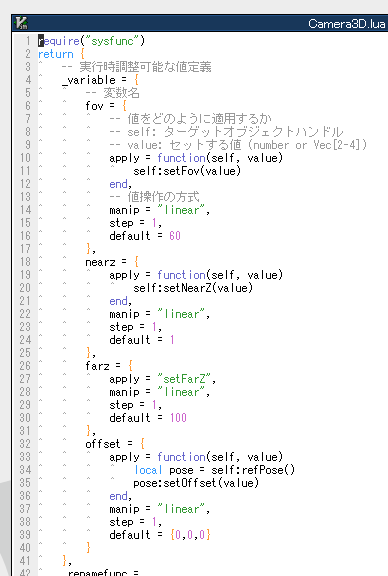Image resolution: width=388 pixels, height=576 pixels.
Task: Click the step assignment on line 23
Action: pyautogui.click(x=136, y=327)
